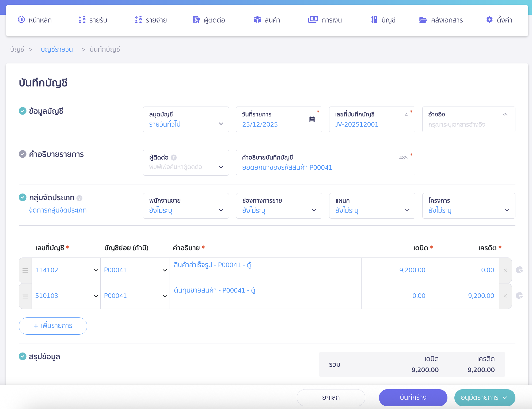Toggle the ข้อมูลบัญชี section check circle
This screenshot has height=409, width=532.
coord(22,111)
